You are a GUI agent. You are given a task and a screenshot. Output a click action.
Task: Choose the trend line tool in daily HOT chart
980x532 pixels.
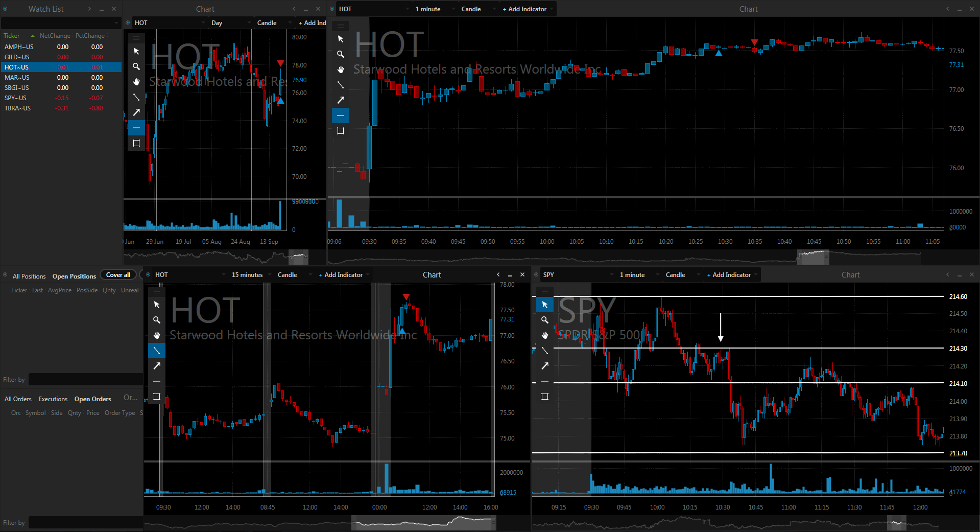coord(136,97)
